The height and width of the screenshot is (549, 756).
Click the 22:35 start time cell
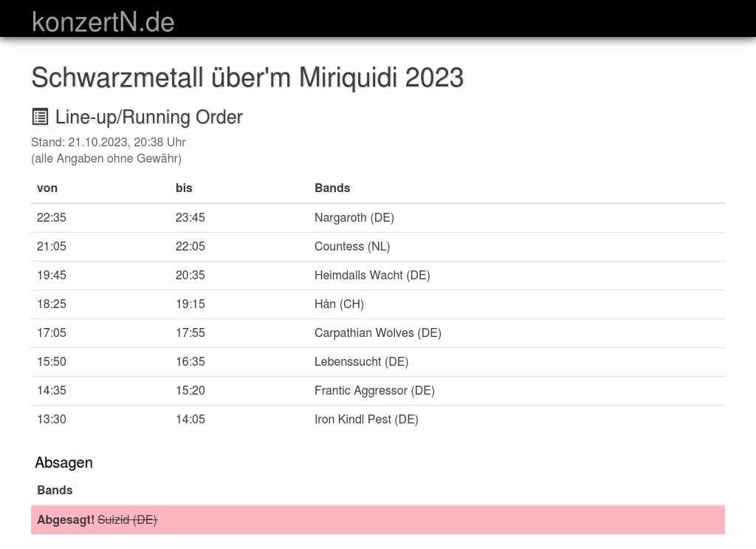52,217
